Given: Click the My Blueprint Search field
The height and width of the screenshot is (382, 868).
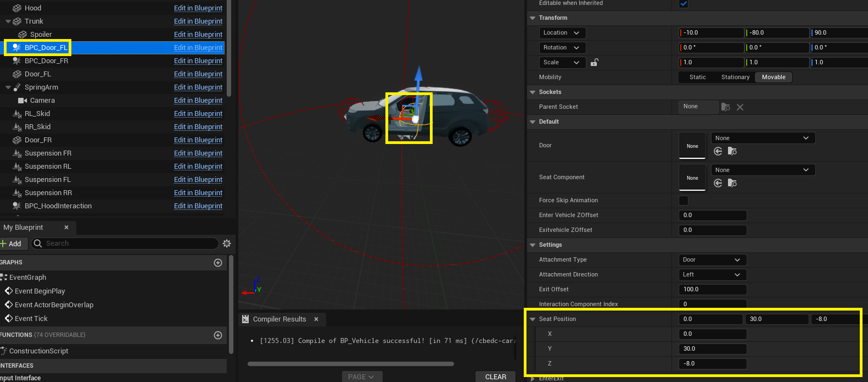Looking at the screenshot, I should tap(129, 243).
